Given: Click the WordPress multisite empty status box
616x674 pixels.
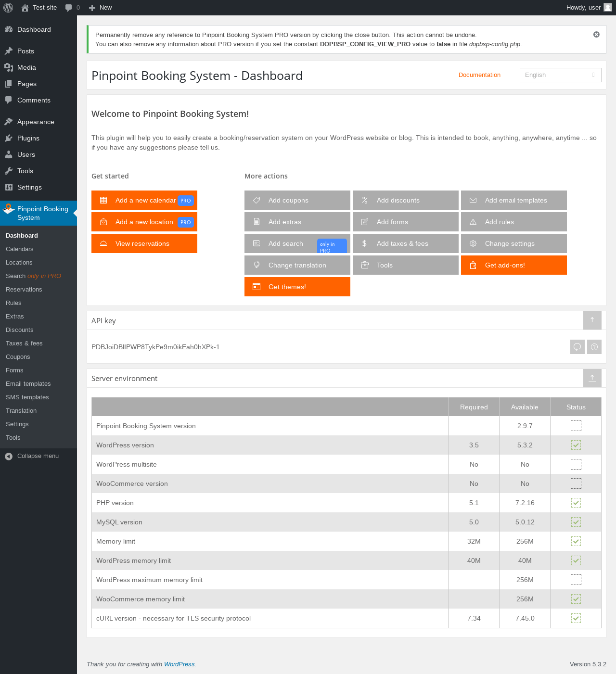Looking at the screenshot, I should coord(576,464).
